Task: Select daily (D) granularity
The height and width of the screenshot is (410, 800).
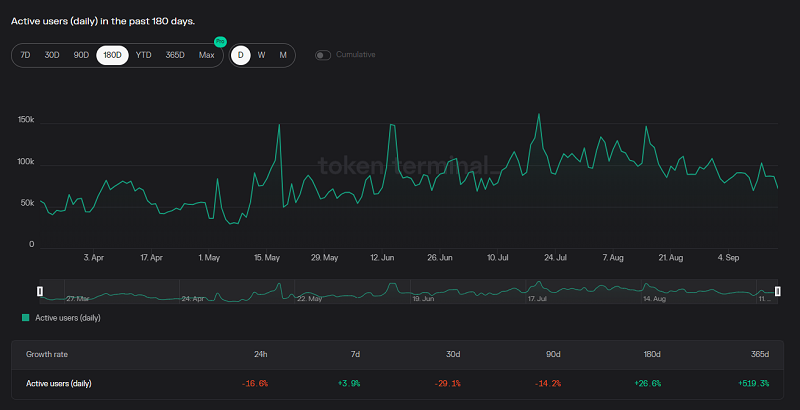Action: click(x=241, y=55)
